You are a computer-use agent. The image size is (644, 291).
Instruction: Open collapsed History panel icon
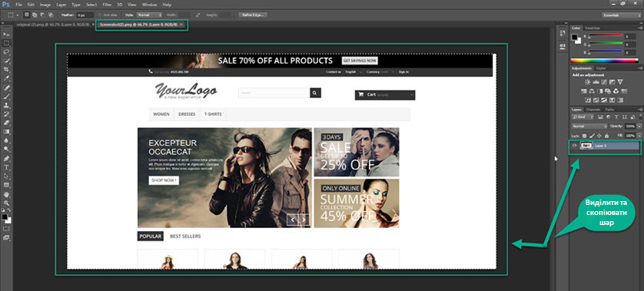tap(563, 33)
